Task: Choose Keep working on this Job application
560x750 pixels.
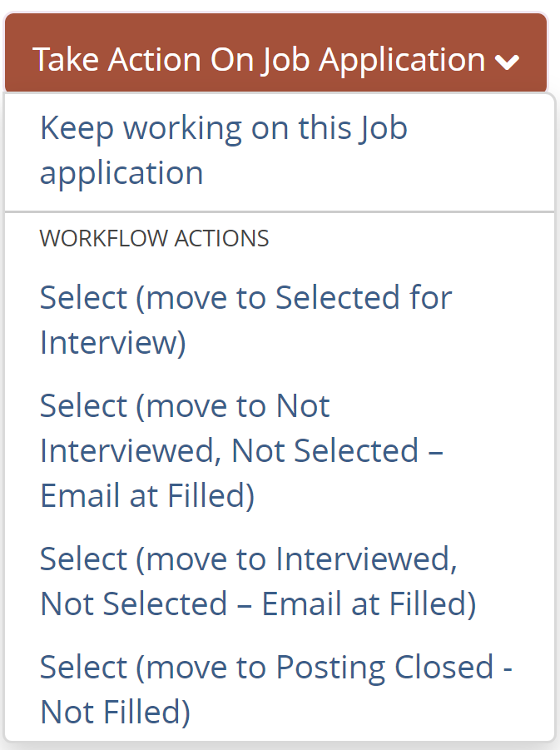Action: click(x=223, y=151)
